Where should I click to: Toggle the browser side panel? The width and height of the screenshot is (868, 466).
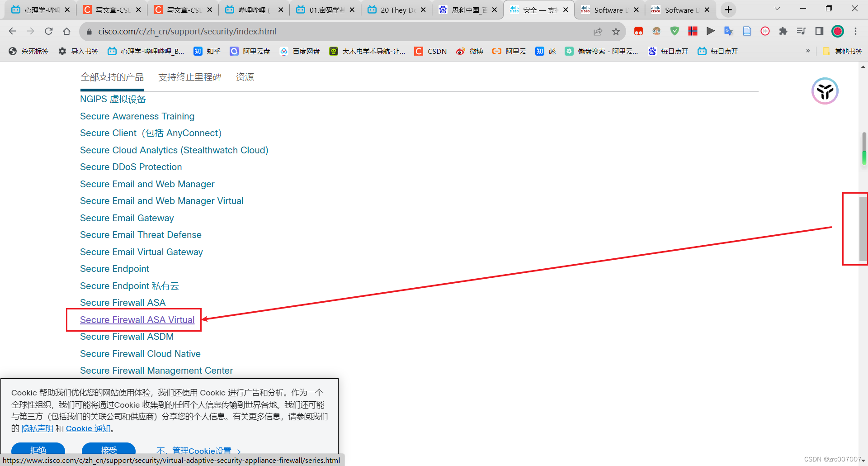[819, 31]
